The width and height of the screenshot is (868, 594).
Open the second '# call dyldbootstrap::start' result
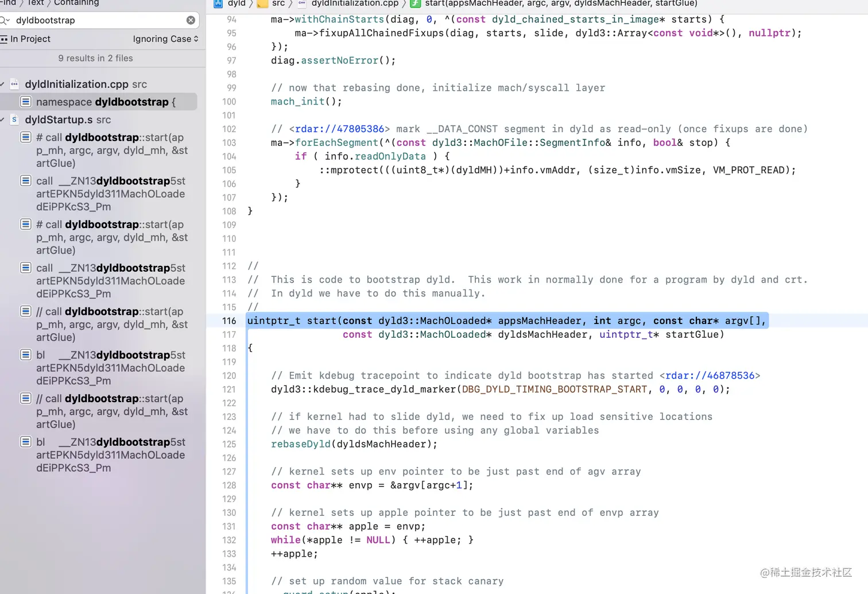tap(112, 237)
